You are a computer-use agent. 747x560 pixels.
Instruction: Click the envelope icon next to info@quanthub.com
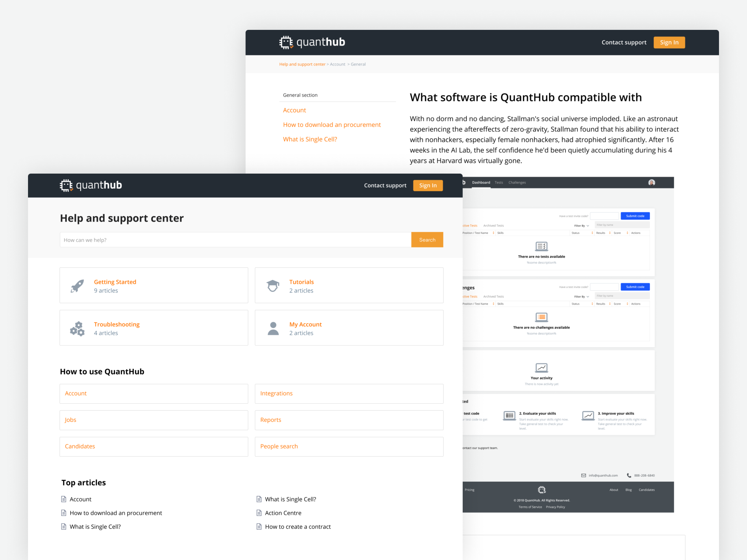pos(583,475)
